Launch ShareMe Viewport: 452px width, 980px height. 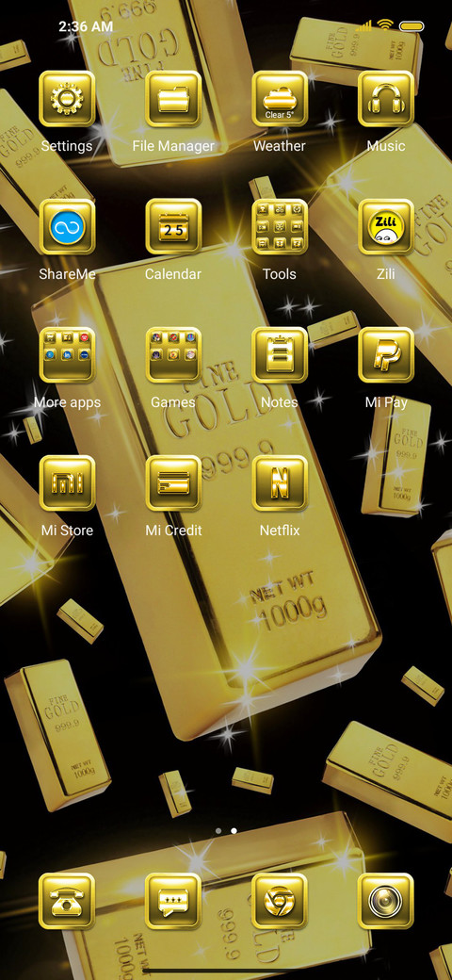tap(67, 227)
